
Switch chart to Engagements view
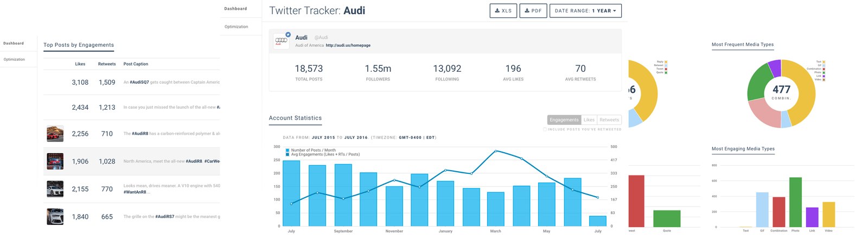click(564, 120)
